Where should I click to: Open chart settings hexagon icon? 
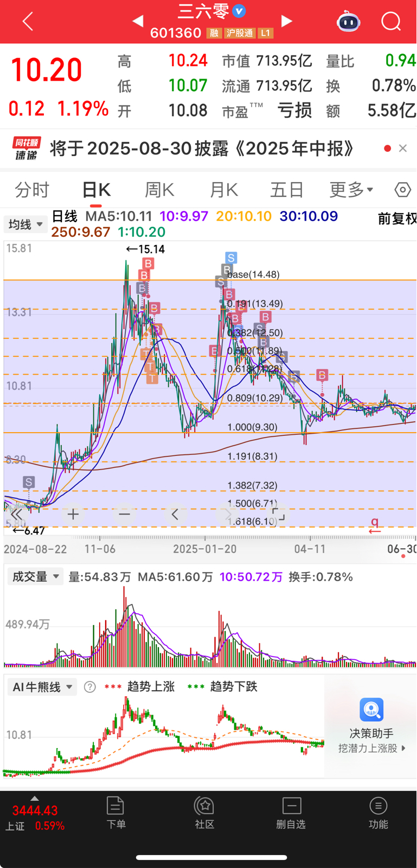click(x=402, y=190)
